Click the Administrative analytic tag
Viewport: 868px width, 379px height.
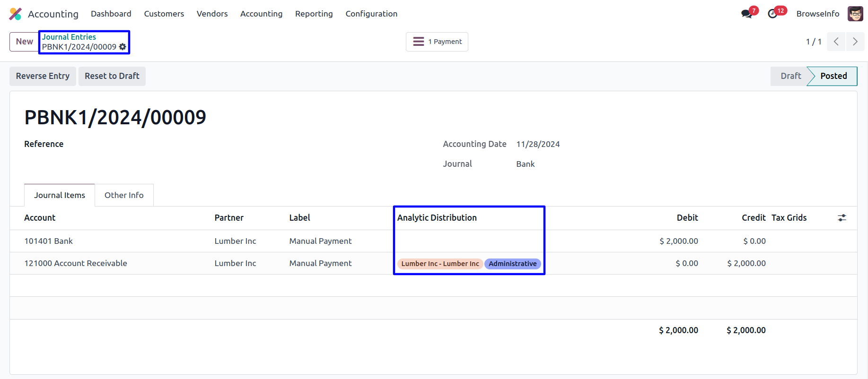[x=512, y=264]
